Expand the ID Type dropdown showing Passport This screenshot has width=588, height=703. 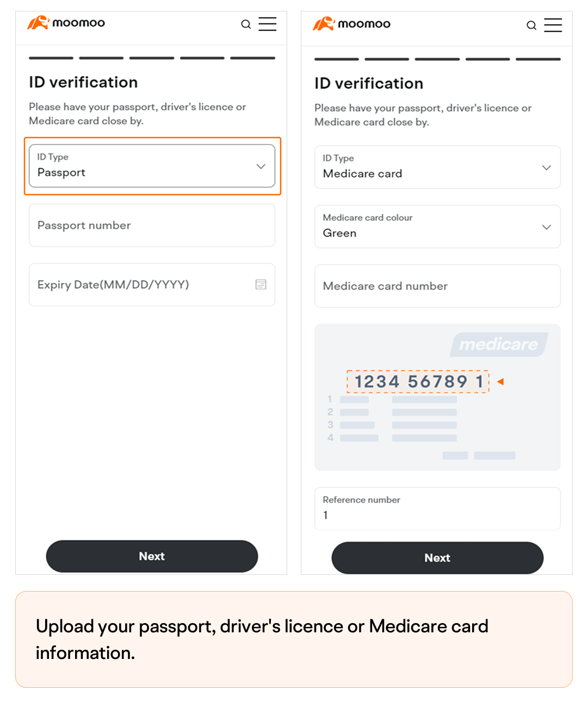[152, 166]
